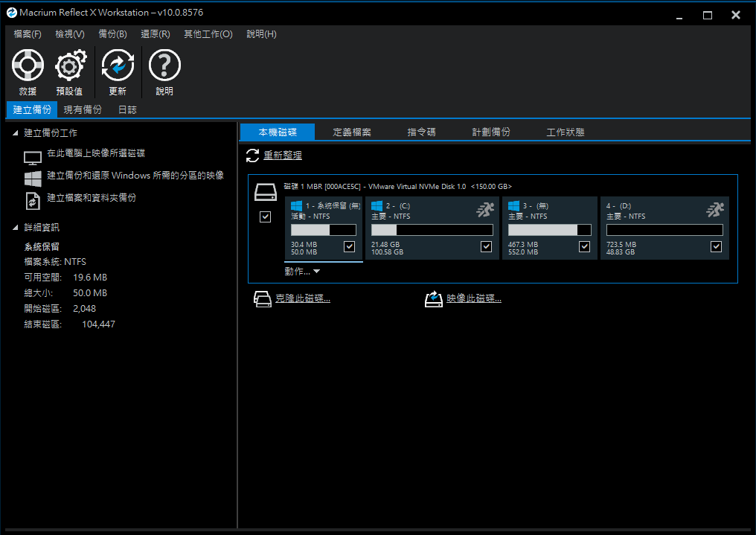Viewport: 756px width, 535px height.
Task: Click the 克隆此磁碟... link
Action: [303, 298]
